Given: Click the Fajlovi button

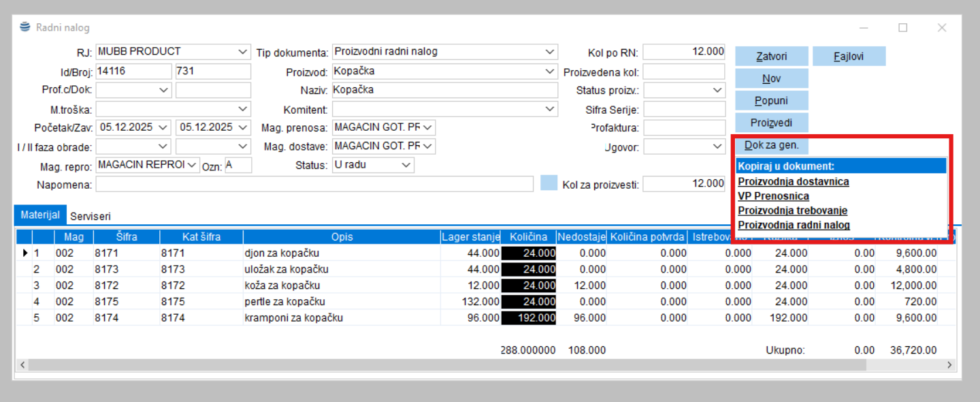Looking at the screenshot, I should [849, 57].
